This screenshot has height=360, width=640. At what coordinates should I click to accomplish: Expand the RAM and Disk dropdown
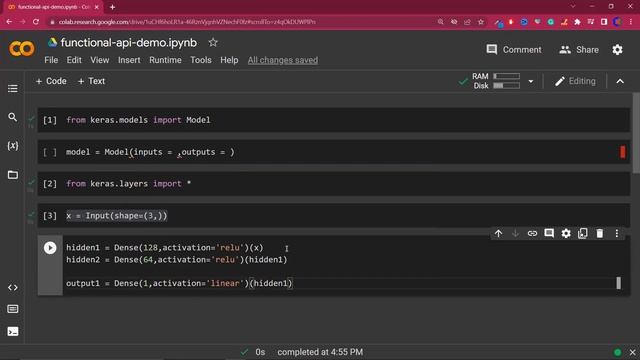coord(531,81)
